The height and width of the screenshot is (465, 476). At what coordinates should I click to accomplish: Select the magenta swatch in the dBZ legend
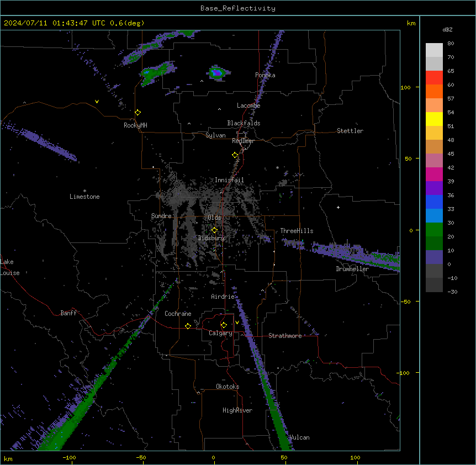pyautogui.click(x=434, y=174)
